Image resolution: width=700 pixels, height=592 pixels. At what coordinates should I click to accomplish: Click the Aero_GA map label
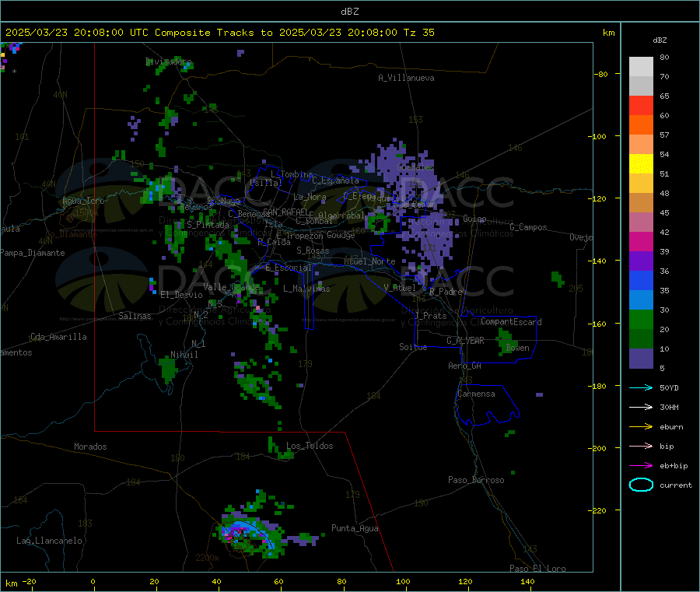click(x=465, y=366)
